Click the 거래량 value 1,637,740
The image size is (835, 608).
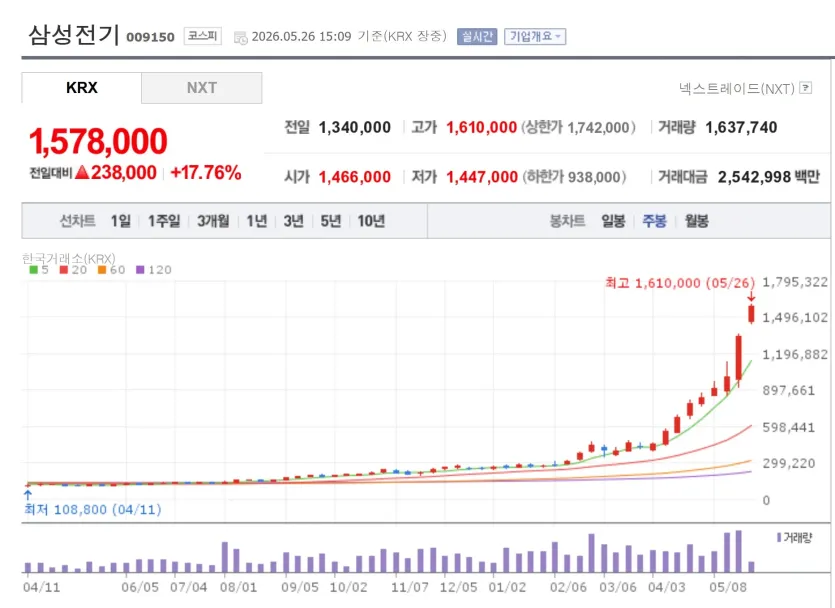coord(741,127)
